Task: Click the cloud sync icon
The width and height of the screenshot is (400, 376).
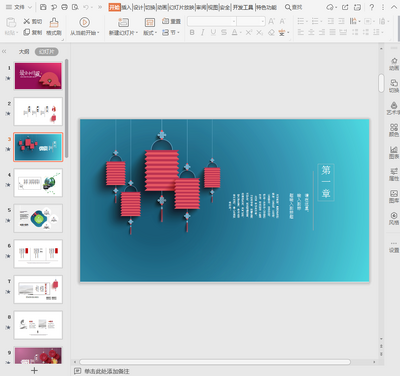Action: [330, 7]
